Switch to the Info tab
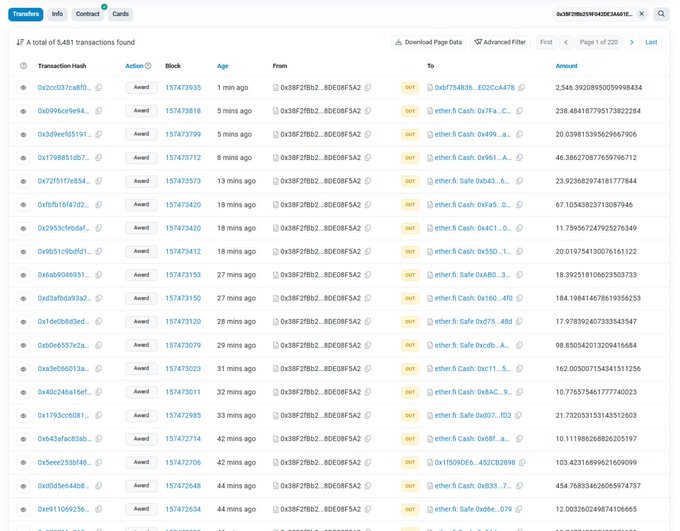This screenshot has height=531, width=680. (x=57, y=14)
